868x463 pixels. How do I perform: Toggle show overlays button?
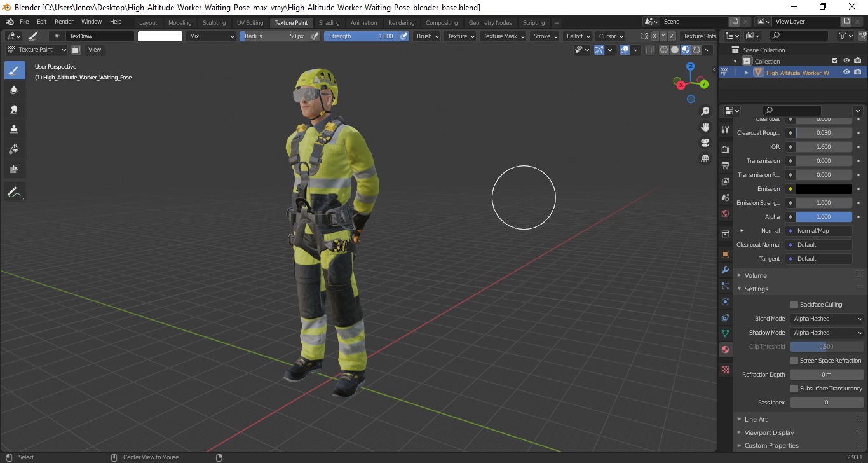click(x=625, y=50)
